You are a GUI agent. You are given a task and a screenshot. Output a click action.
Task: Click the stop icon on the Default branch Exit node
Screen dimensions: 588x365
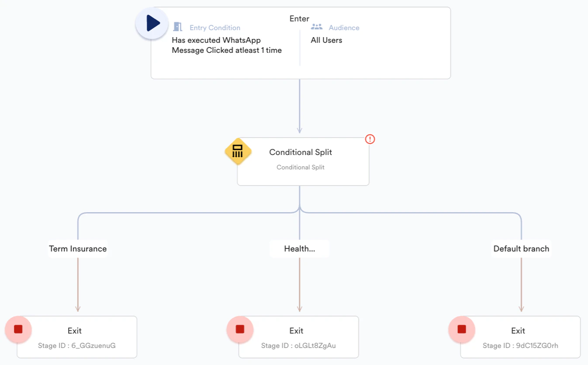point(461,329)
